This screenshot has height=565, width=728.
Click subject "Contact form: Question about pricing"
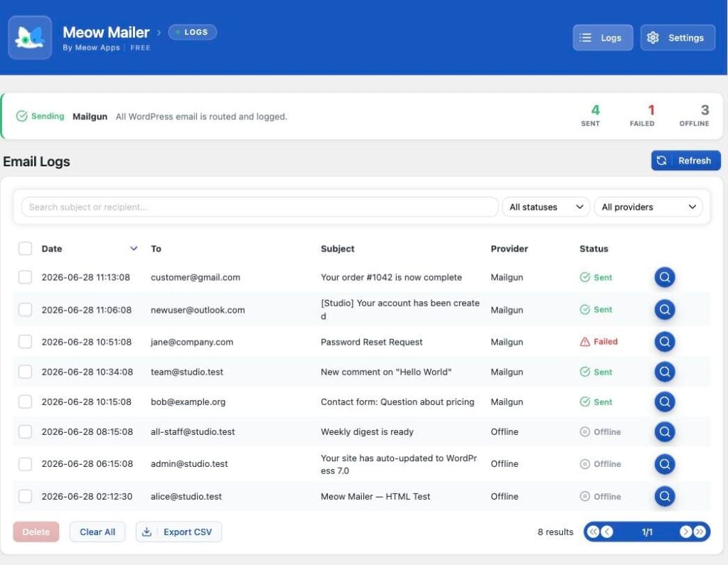pyautogui.click(x=397, y=402)
